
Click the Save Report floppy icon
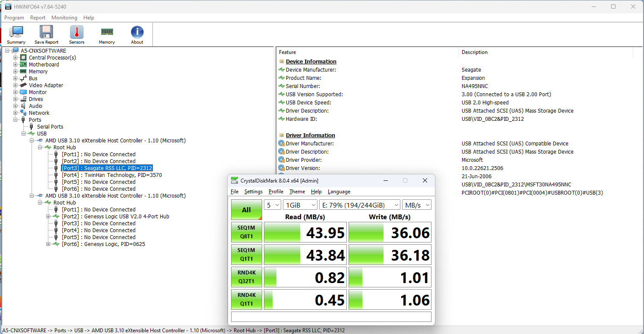(46, 32)
